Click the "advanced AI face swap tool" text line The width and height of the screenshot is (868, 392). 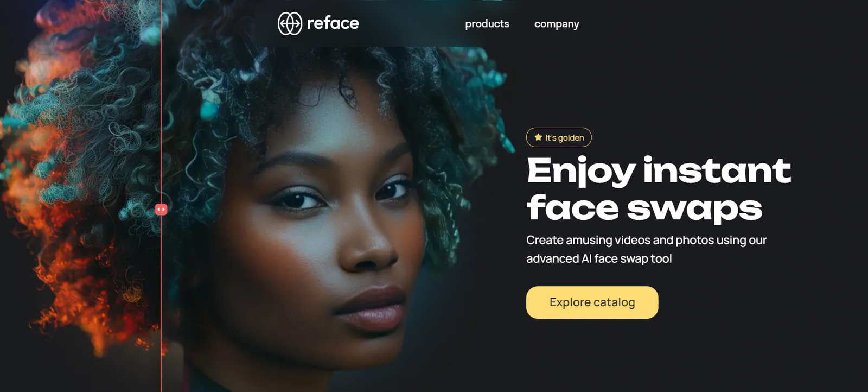tap(599, 258)
